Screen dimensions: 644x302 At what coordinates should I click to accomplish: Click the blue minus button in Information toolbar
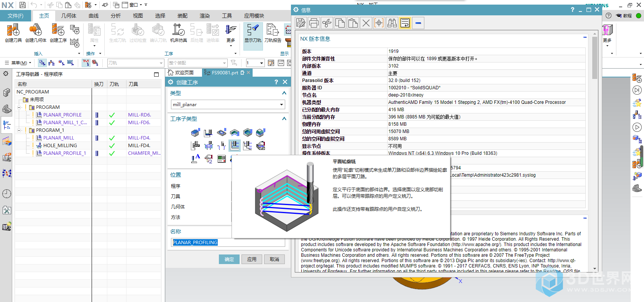point(418,23)
